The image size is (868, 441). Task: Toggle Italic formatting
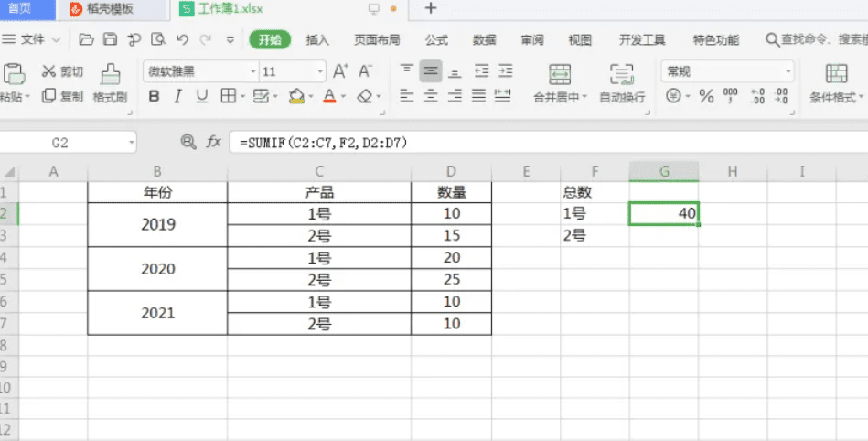point(177,96)
